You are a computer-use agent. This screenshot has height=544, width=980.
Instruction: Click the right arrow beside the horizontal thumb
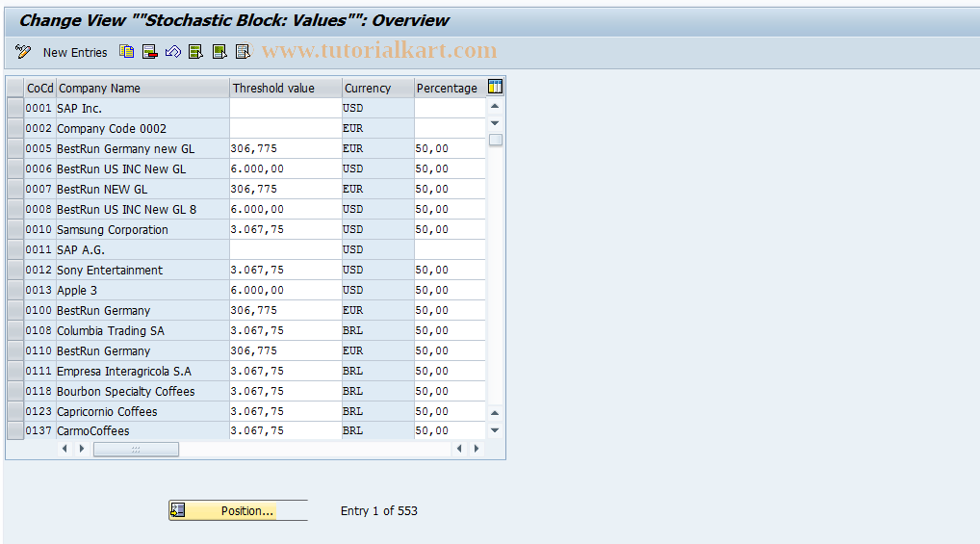tap(81, 449)
